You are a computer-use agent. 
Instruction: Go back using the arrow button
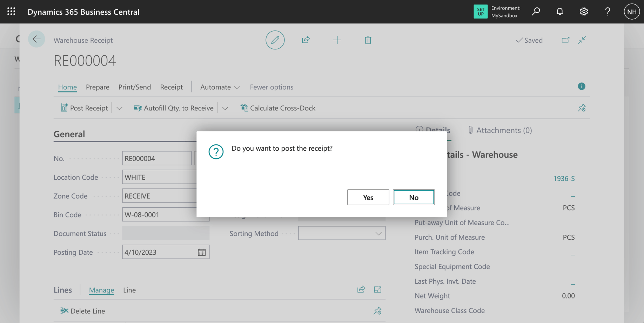[36, 39]
